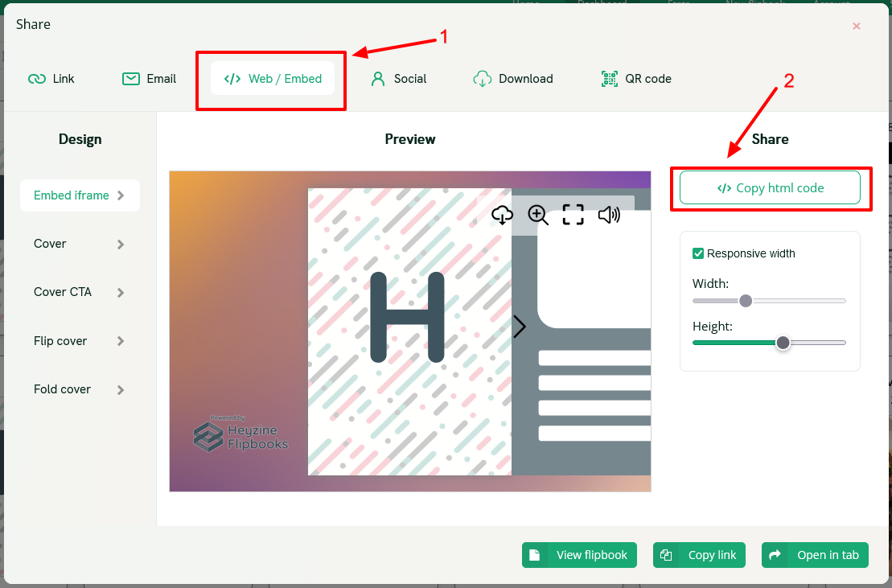
Task: Click the Copy link button
Action: pos(700,555)
